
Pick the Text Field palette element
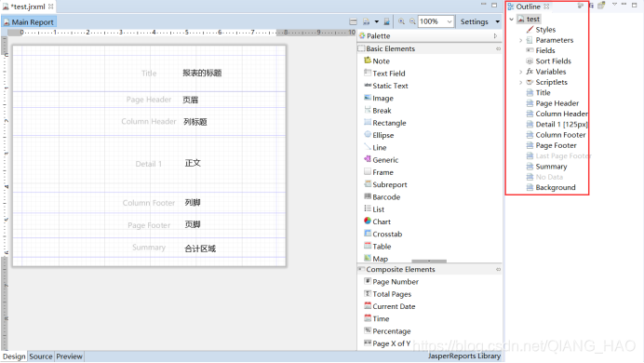click(x=384, y=74)
